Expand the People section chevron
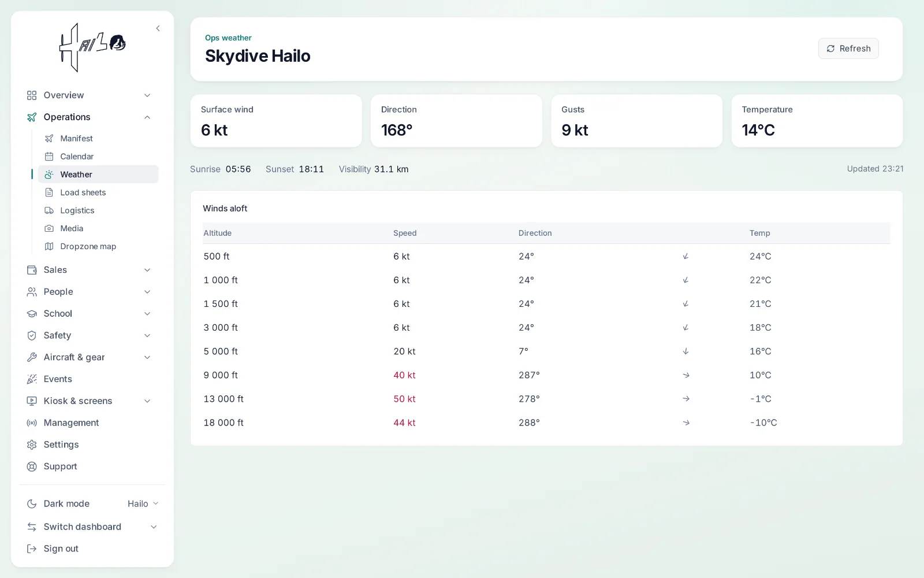 (x=147, y=292)
